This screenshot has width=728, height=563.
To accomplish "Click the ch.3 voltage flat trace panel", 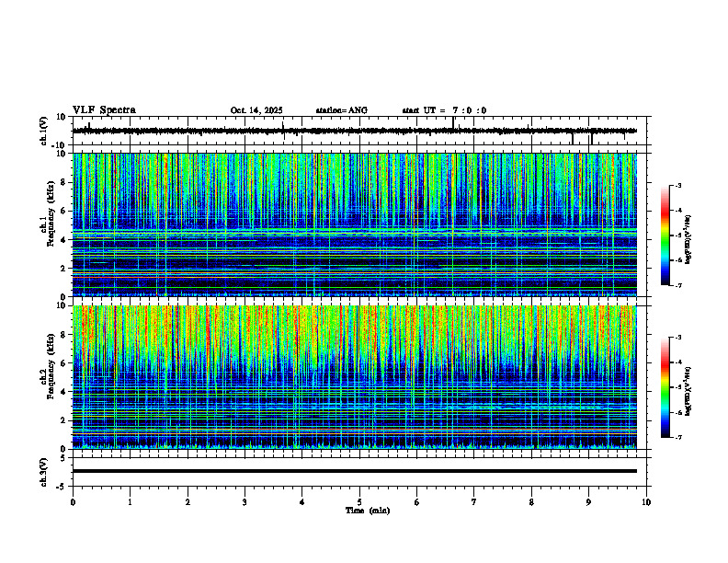I will [x=361, y=472].
